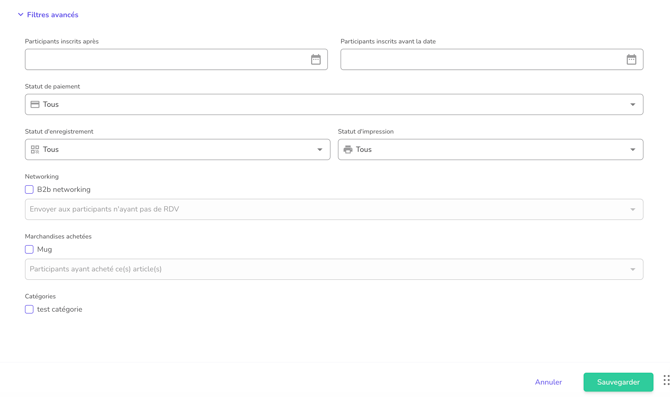This screenshot has width=670, height=397.
Task: Open the Statut d'impression dropdown
Action: [491, 150]
